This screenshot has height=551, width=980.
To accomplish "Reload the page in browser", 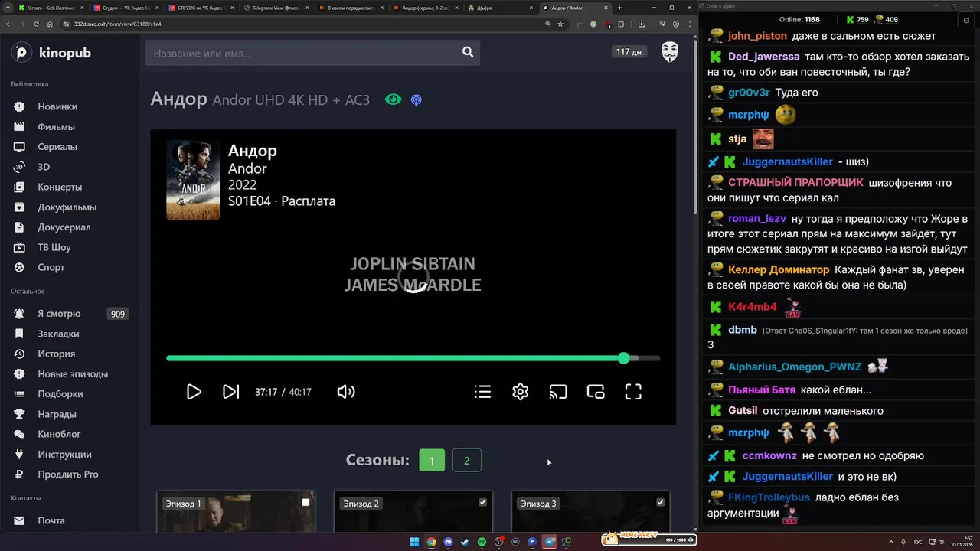I will [36, 24].
